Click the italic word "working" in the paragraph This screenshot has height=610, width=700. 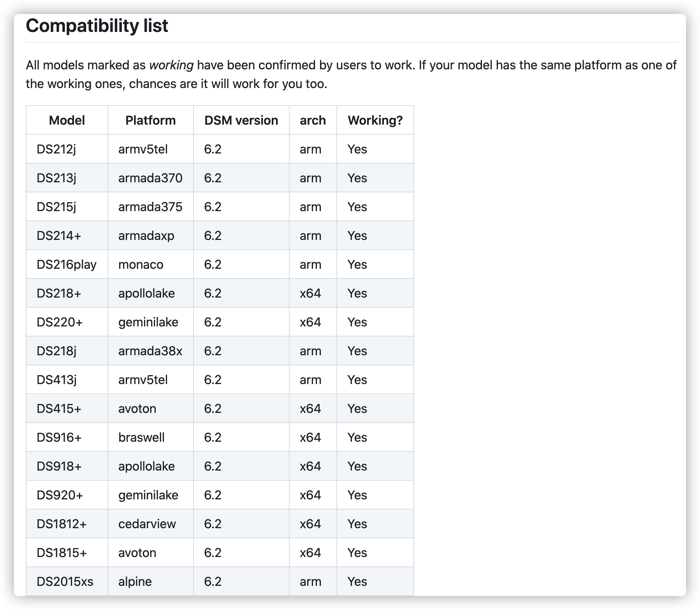[171, 65]
